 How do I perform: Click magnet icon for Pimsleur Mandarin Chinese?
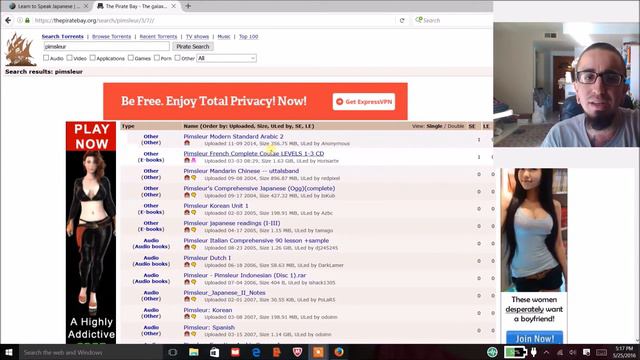pyautogui.click(x=187, y=178)
